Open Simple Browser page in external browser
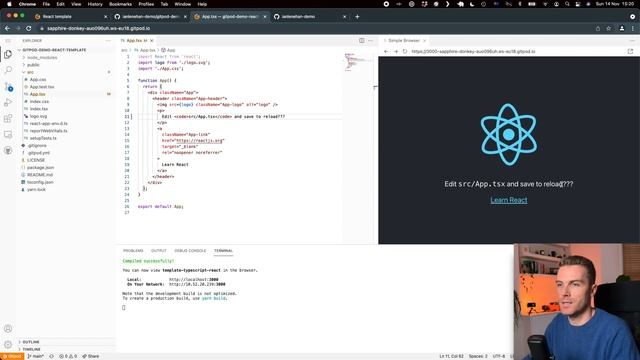Viewport: 640px width, 360px height. click(630, 51)
